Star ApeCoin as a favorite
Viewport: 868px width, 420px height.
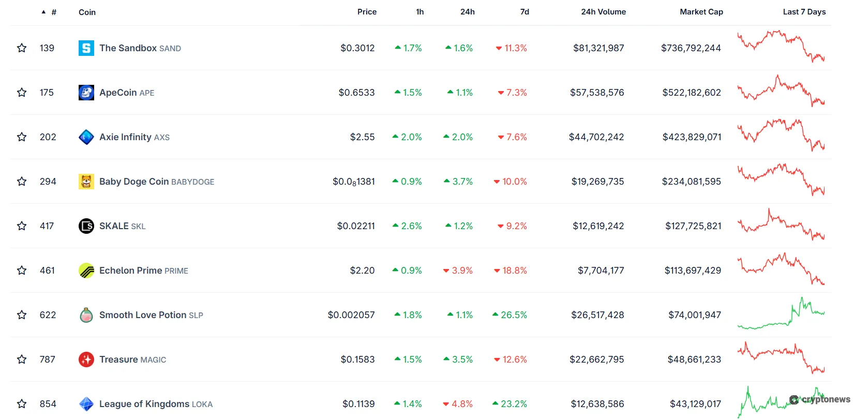click(22, 93)
